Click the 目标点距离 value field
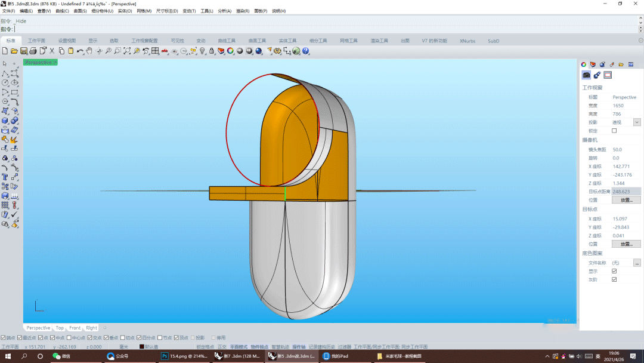The image size is (644, 363). pyautogui.click(x=626, y=192)
